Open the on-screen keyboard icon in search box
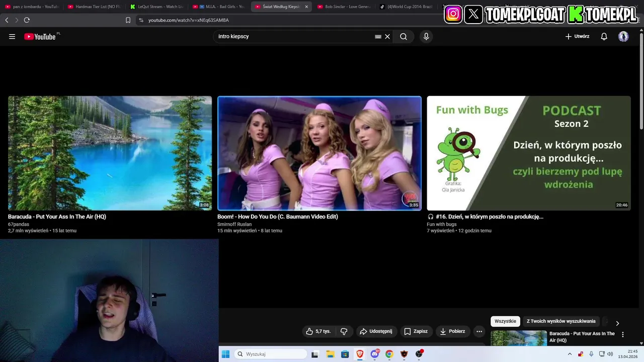 [x=378, y=36]
